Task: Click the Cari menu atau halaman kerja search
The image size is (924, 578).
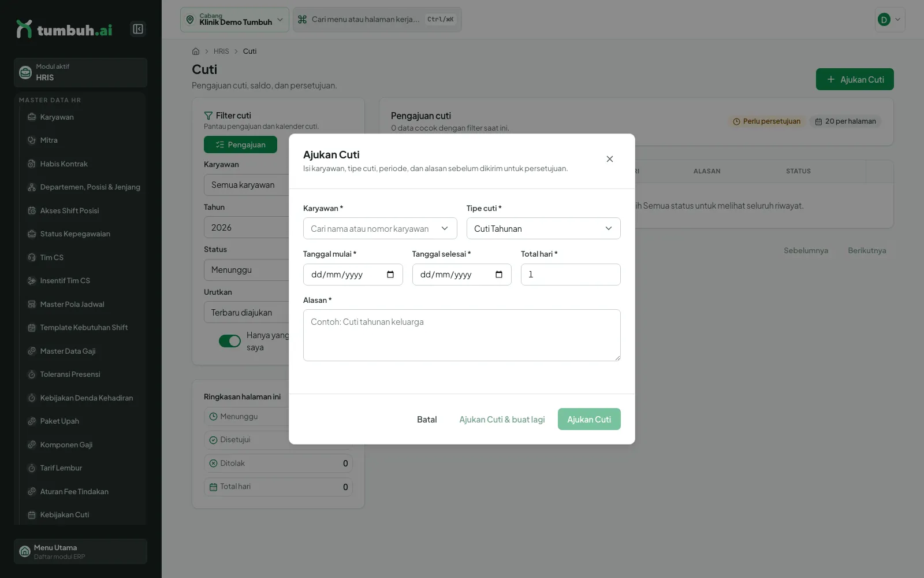Action: click(x=377, y=20)
